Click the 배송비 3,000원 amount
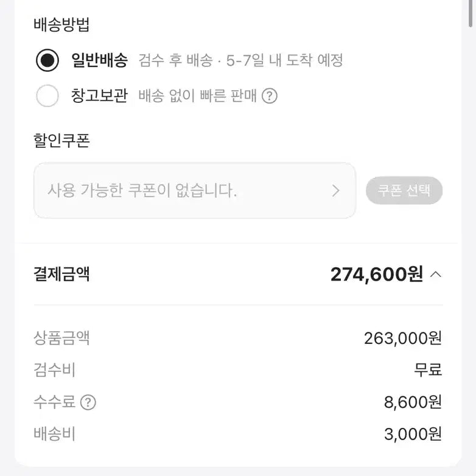 (413, 434)
